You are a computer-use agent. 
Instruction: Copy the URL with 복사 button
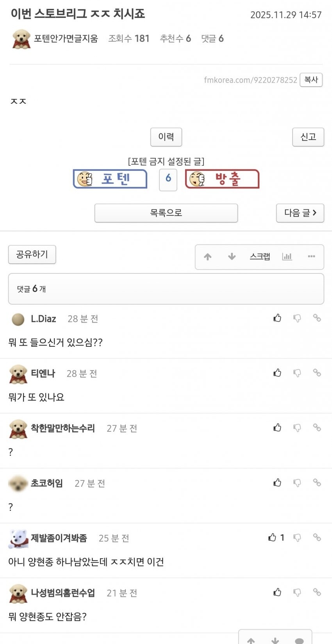click(x=311, y=80)
